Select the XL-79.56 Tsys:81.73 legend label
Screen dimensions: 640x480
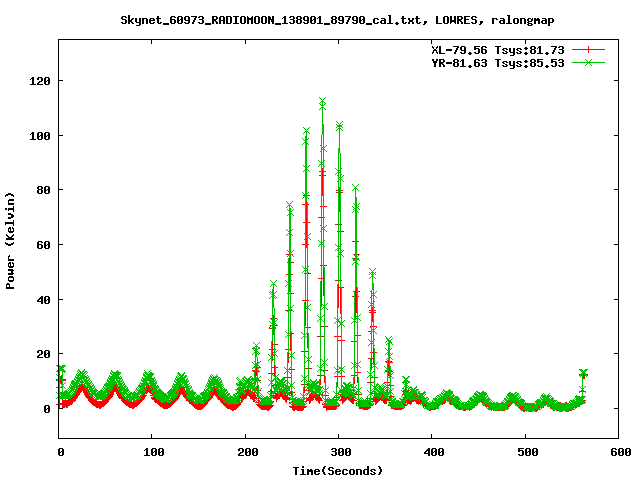(x=493, y=49)
